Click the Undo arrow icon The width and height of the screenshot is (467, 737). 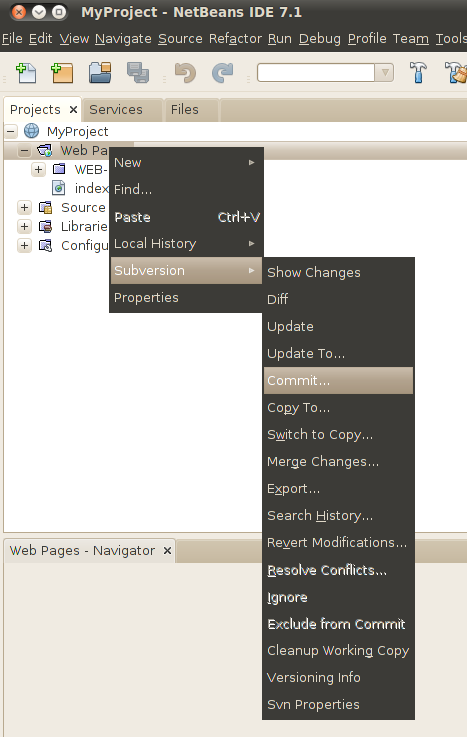click(185, 73)
